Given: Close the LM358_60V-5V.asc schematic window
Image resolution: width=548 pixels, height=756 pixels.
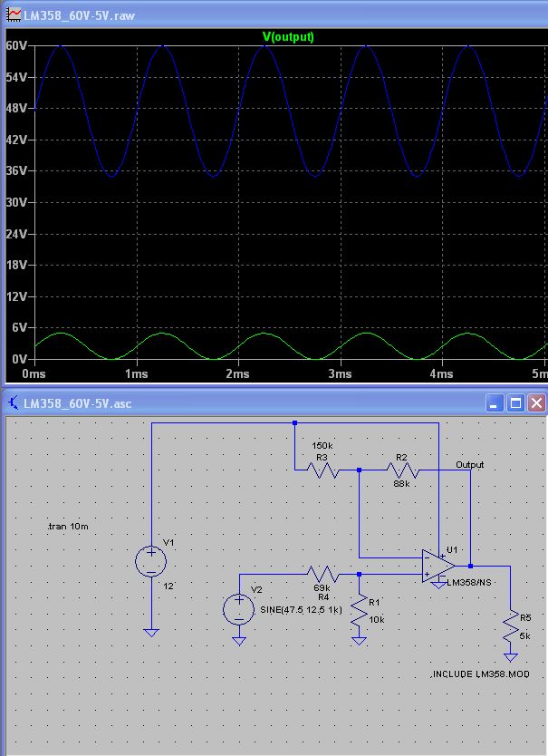Looking at the screenshot, I should click(x=536, y=403).
